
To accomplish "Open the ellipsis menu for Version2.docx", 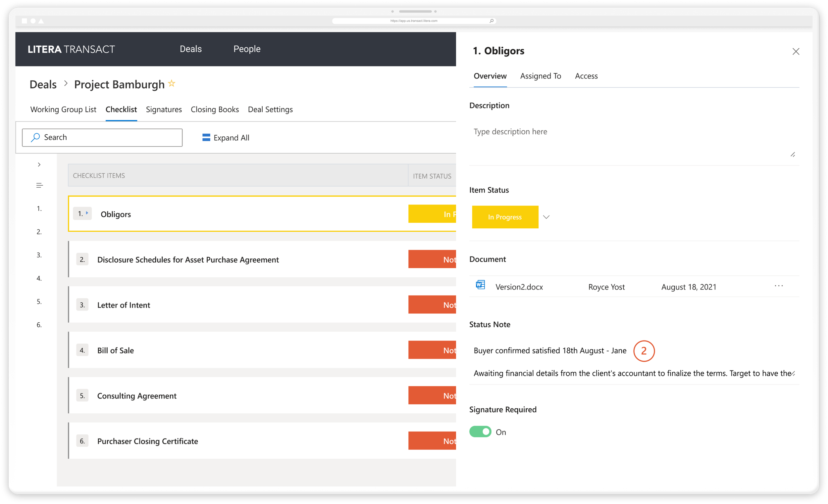I will pos(779,286).
